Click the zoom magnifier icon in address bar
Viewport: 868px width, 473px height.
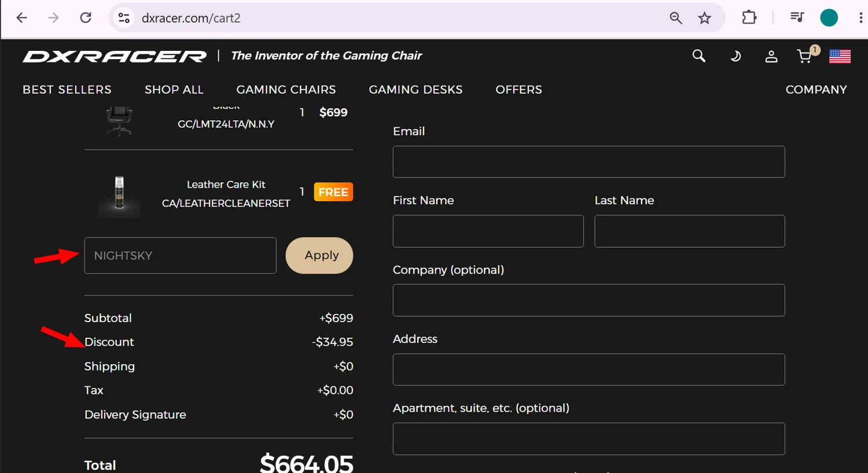[675, 18]
